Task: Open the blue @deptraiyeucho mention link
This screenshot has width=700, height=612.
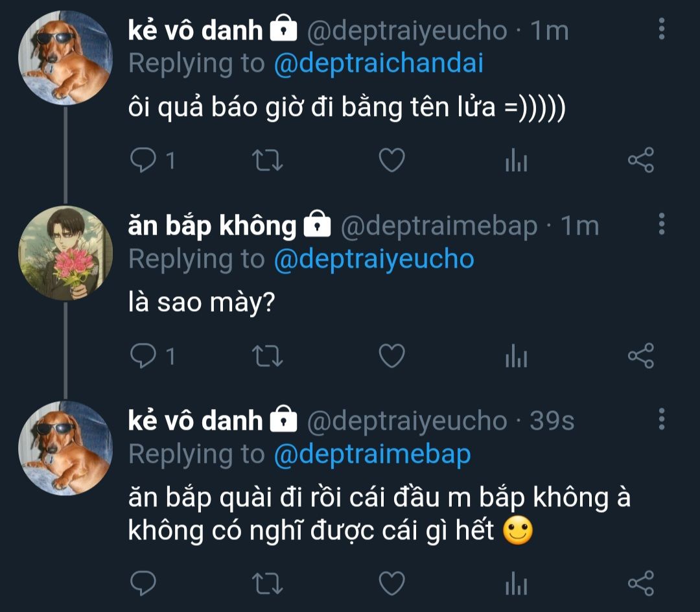Action: [x=374, y=259]
